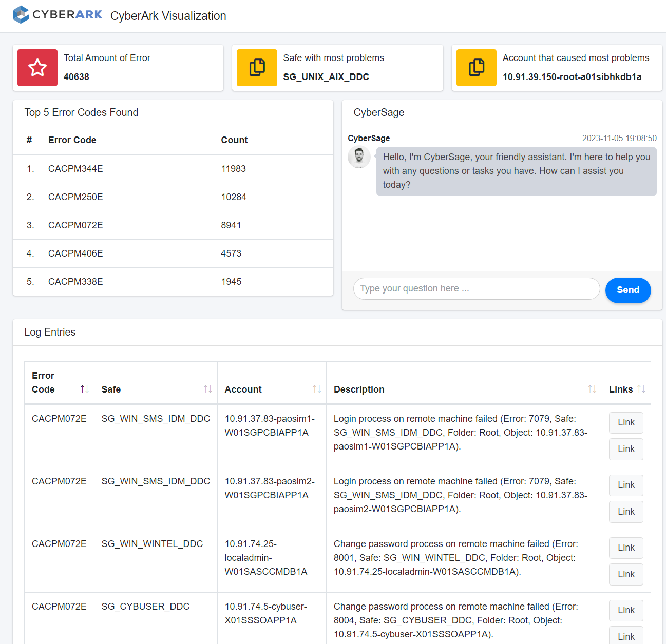The width and height of the screenshot is (666, 644).
Task: Open first Link for the paosim1-W01SGPCBIAPP1A account row
Action: [626, 422]
